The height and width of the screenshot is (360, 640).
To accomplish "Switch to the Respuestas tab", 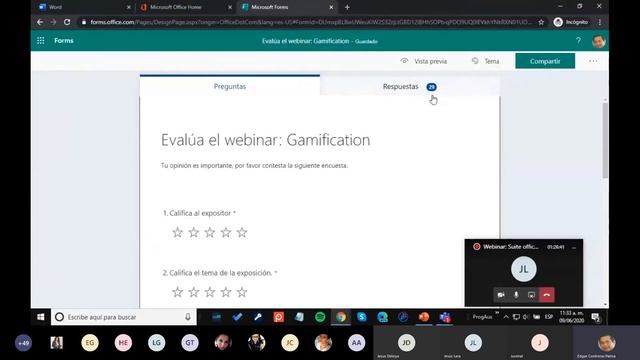I will [409, 87].
